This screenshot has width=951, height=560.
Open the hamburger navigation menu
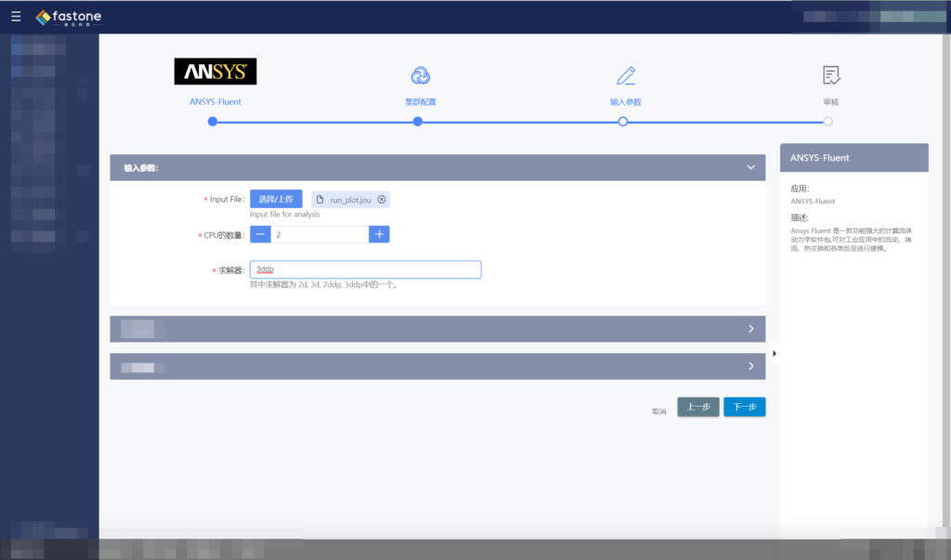click(15, 16)
